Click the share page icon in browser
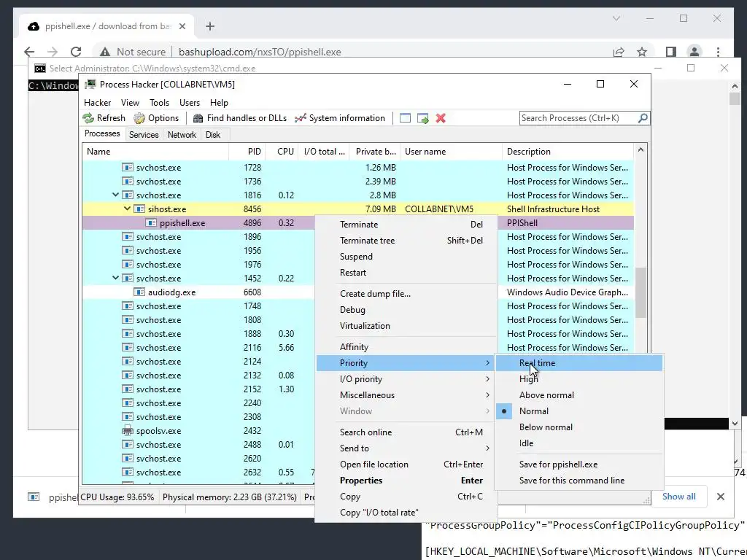Viewport: 747px width, 560px height. tap(619, 52)
